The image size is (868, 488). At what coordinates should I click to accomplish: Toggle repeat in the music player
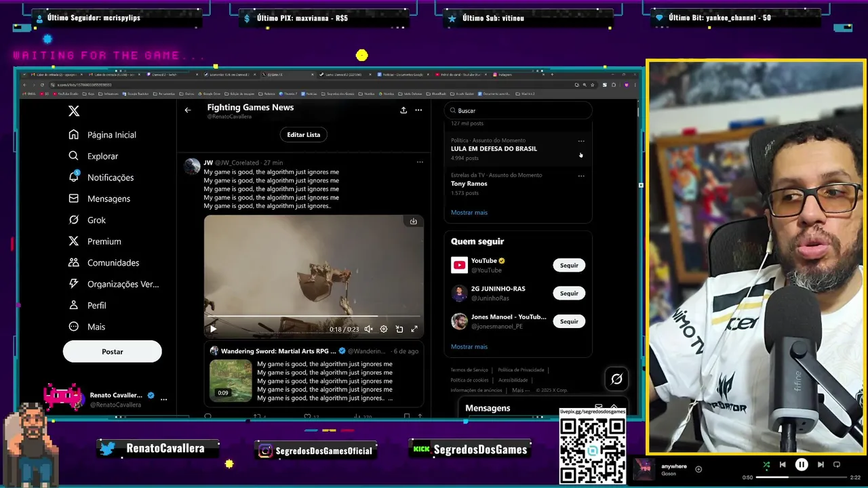pos(837,465)
